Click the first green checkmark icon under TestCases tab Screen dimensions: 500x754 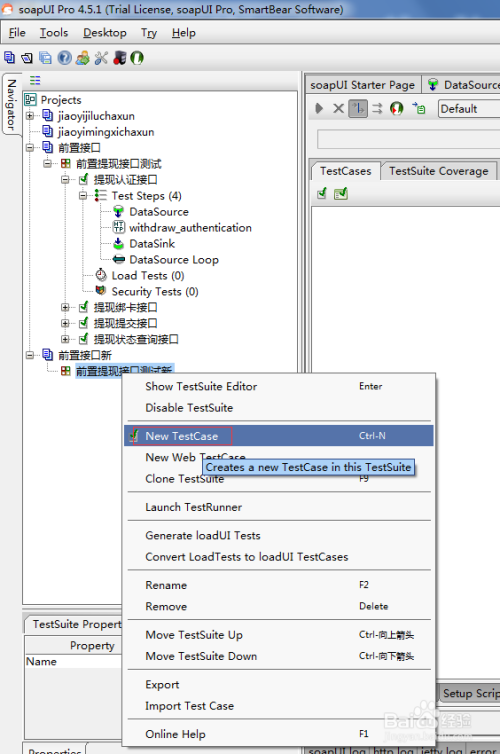click(322, 193)
